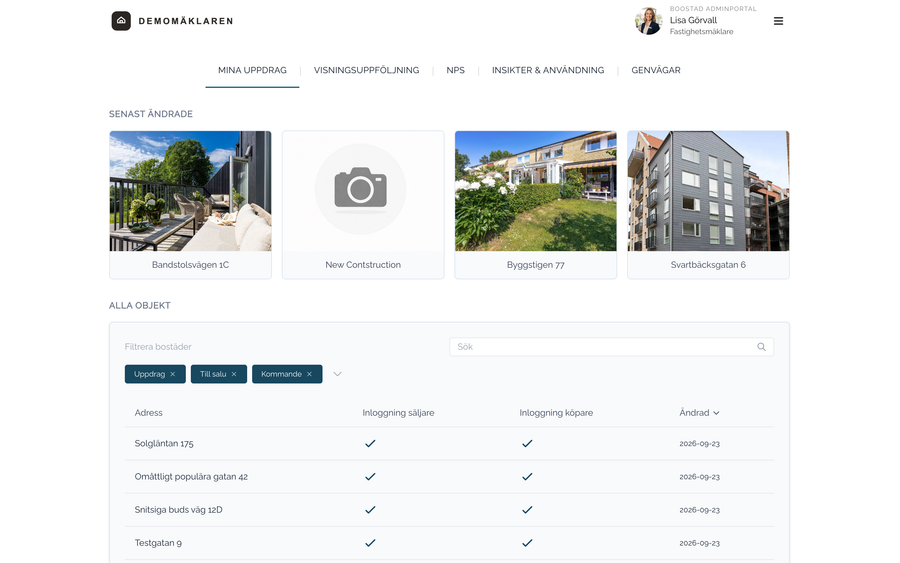Open the Bandstolsvägen 1C card title
The image size is (900, 563).
pos(191,265)
